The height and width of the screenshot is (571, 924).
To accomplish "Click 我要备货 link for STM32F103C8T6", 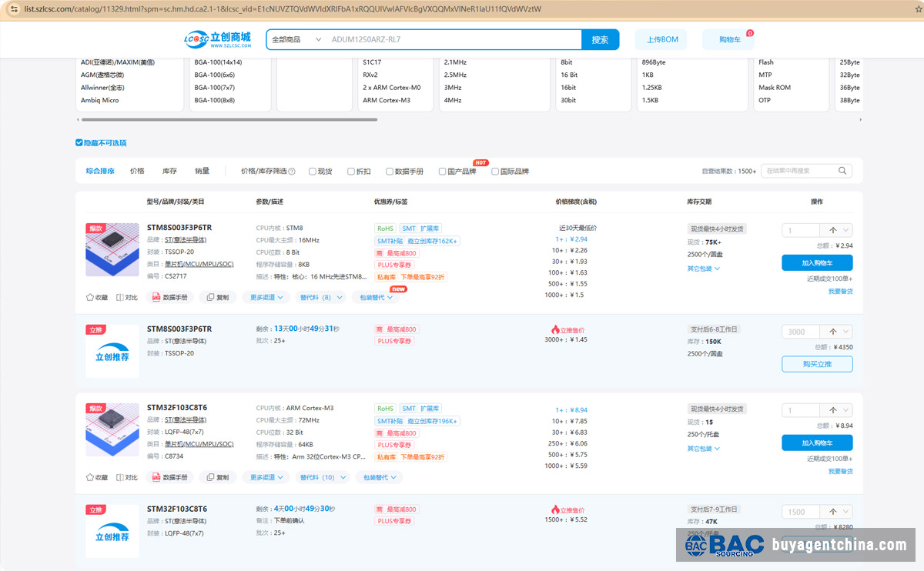I will click(x=840, y=472).
